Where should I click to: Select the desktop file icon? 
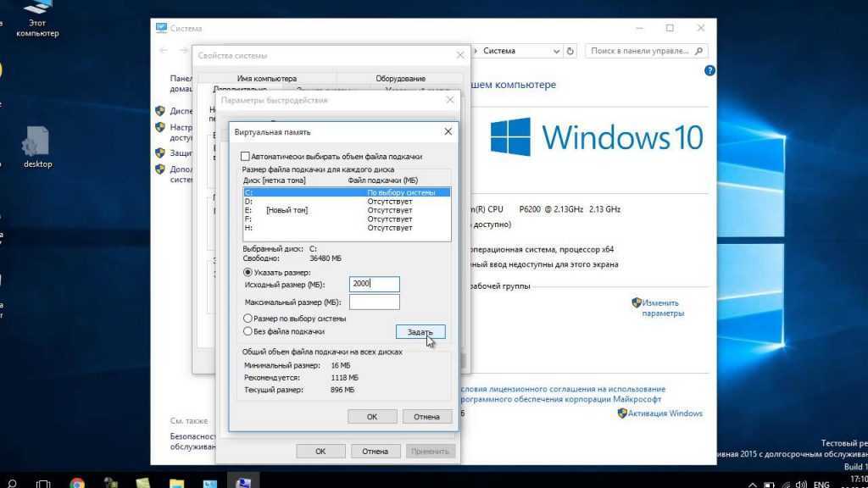(x=37, y=147)
